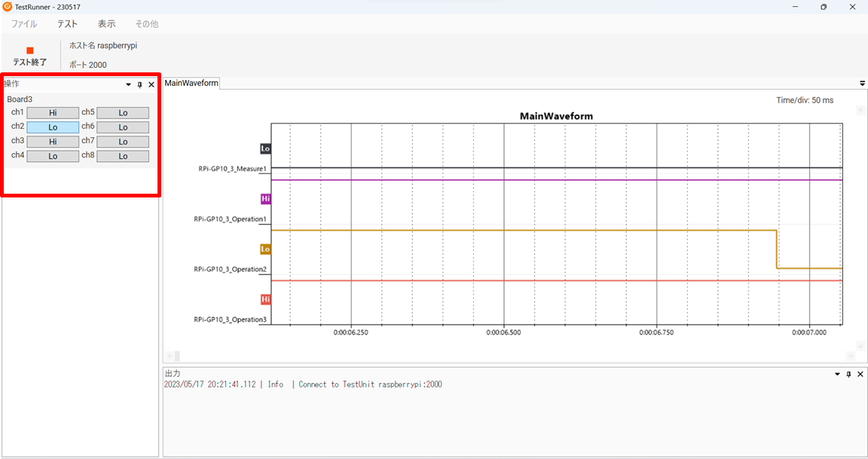Open the 表示 menu
This screenshot has height=459, width=868.
point(106,24)
